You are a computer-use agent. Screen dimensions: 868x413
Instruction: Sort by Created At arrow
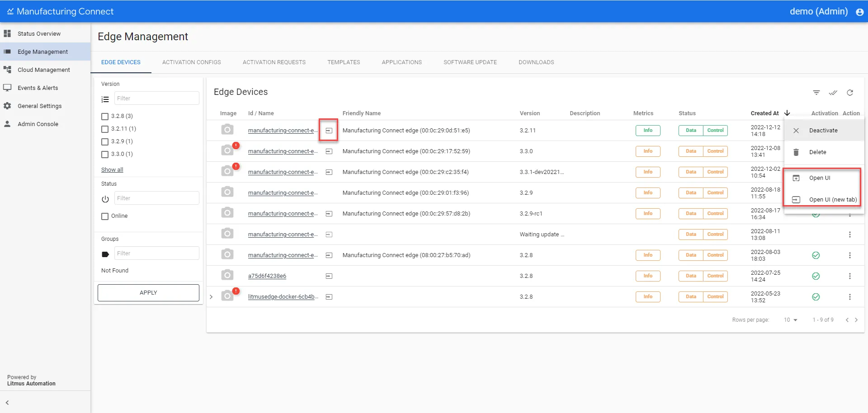[787, 113]
